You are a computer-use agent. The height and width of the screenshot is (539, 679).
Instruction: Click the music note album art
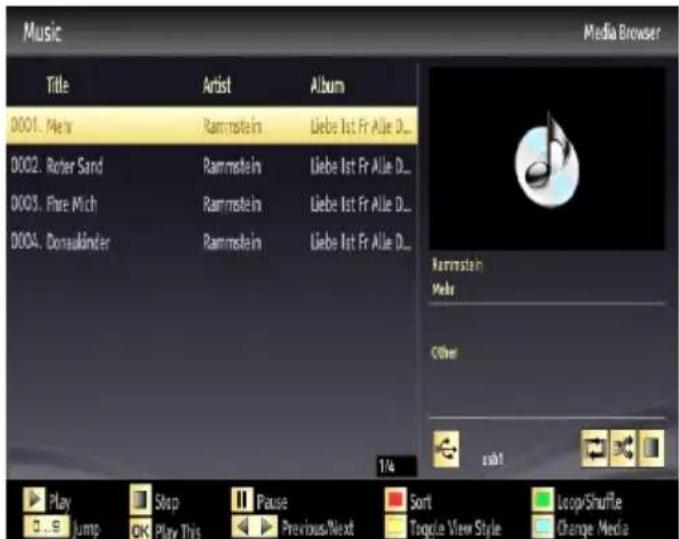point(547,159)
